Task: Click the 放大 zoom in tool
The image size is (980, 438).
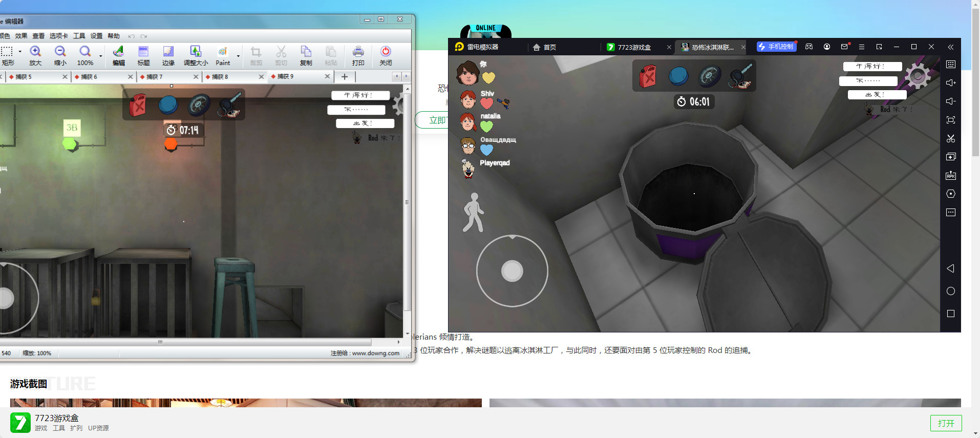Action: (x=35, y=56)
